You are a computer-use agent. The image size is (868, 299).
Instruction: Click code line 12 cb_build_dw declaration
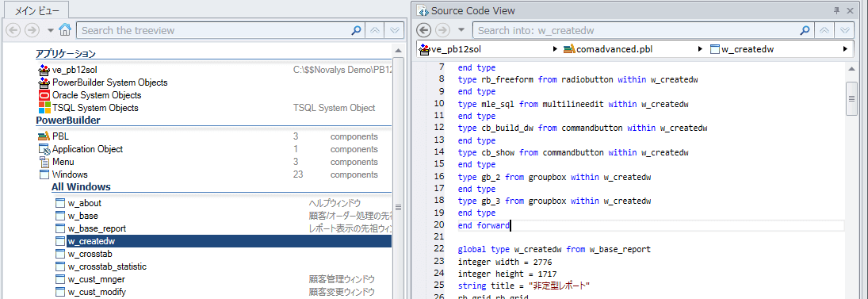(x=583, y=128)
